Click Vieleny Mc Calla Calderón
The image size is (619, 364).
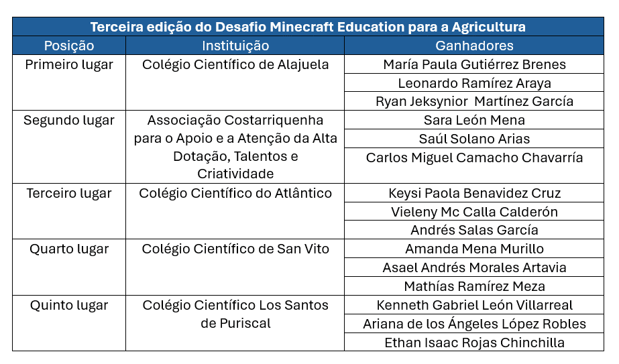click(x=474, y=212)
